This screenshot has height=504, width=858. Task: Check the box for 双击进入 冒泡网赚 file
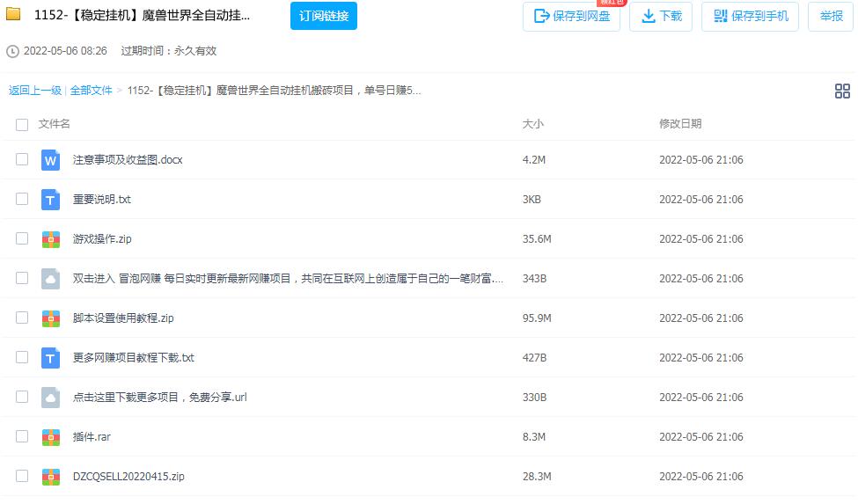(x=22, y=278)
